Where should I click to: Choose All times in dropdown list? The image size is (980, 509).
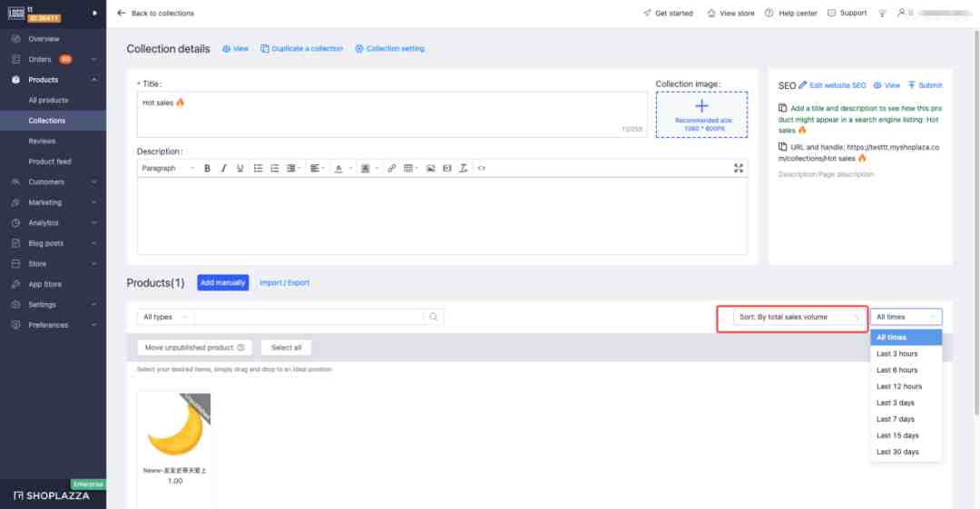pos(906,338)
